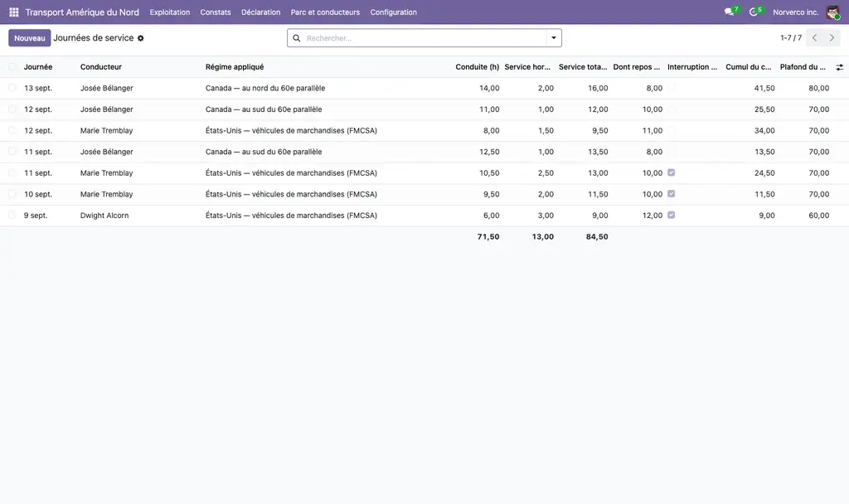Select the 10 sept. row checkbox
Viewport: 849px width, 504px height.
click(x=12, y=194)
